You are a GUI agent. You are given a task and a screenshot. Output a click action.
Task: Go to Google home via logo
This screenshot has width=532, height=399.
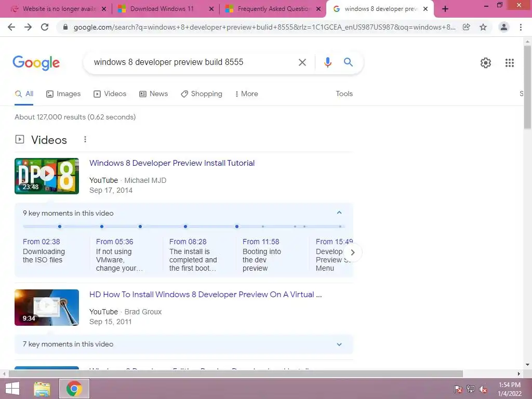tap(36, 63)
